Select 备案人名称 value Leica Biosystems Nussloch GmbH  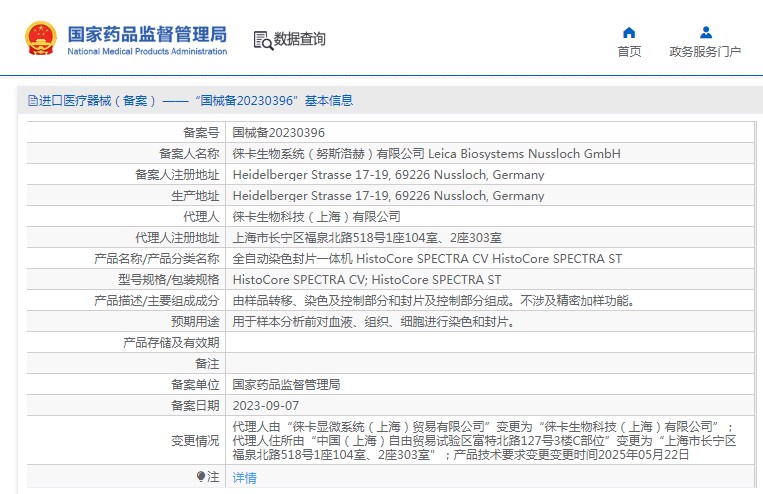(x=524, y=153)
